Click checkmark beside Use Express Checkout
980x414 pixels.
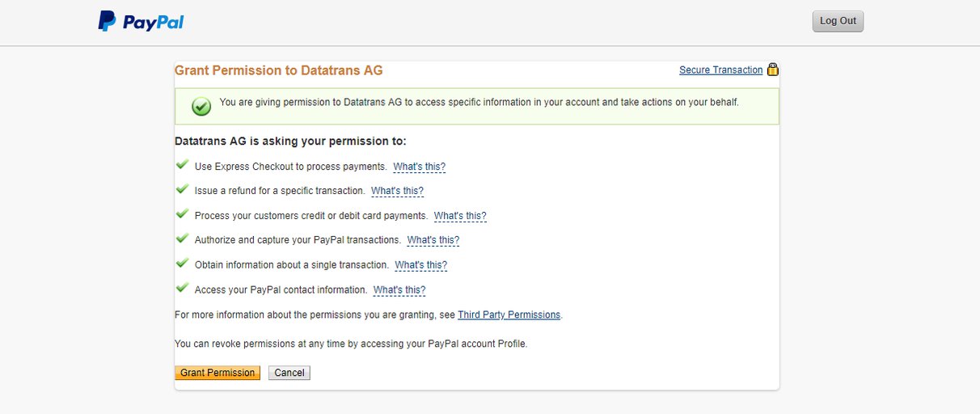coord(182,165)
